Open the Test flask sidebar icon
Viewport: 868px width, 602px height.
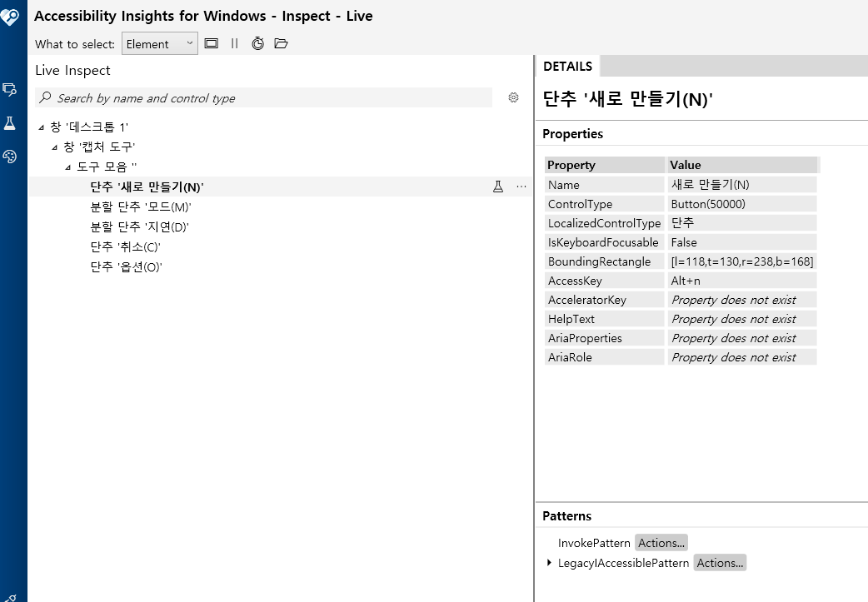tap(9, 123)
